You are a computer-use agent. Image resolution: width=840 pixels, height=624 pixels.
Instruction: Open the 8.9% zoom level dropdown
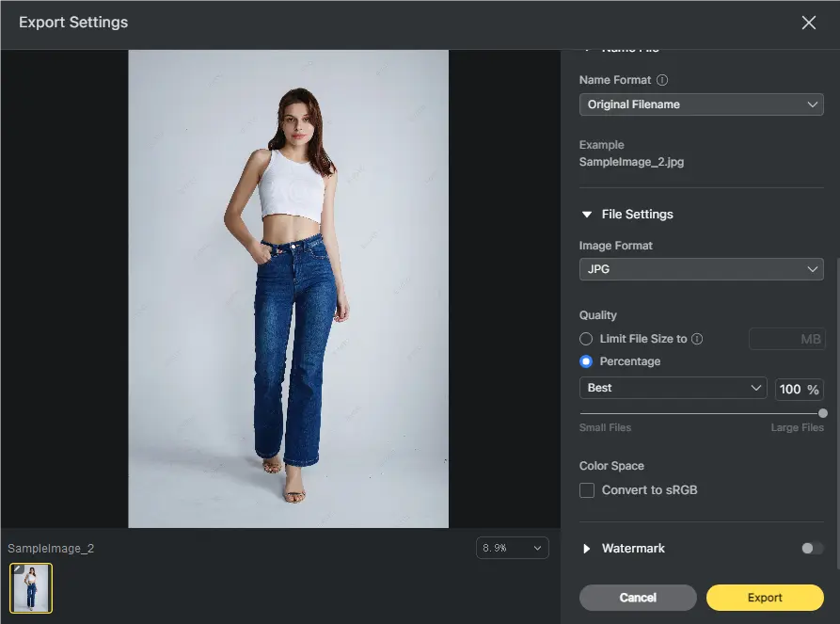tap(512, 548)
